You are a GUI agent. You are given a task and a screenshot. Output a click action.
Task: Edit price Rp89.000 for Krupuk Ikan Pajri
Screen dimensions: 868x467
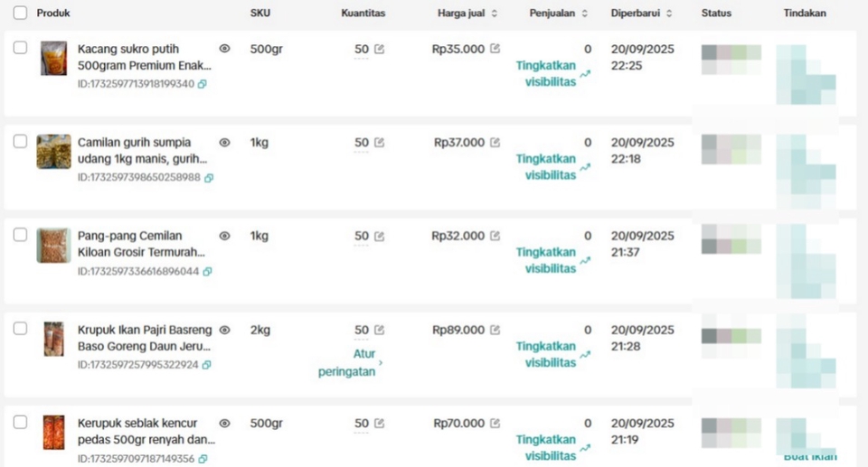coord(495,331)
